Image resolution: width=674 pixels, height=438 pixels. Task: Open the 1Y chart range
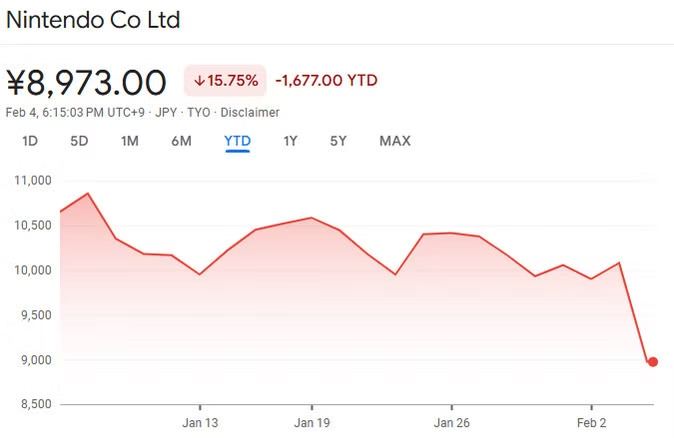[x=290, y=141]
